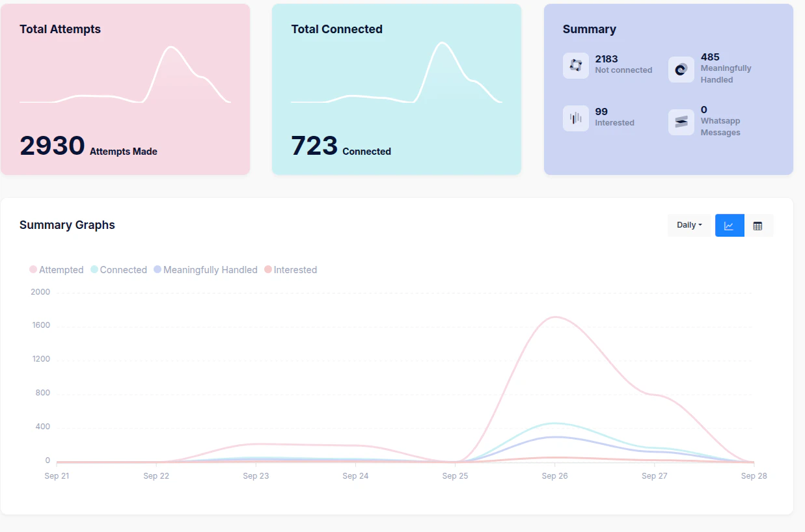Image resolution: width=805 pixels, height=532 pixels.
Task: Toggle the Attempted series in legend
Action: tap(57, 270)
